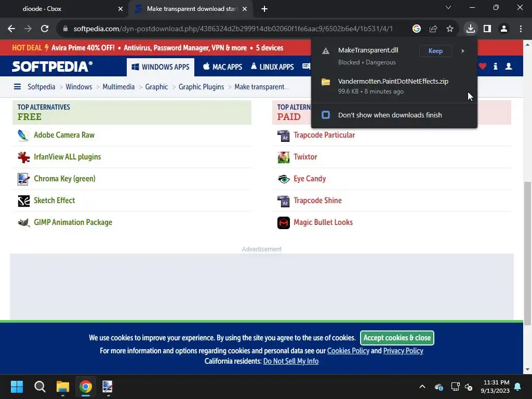Click the Avira Prime hot deal banner

148,48
